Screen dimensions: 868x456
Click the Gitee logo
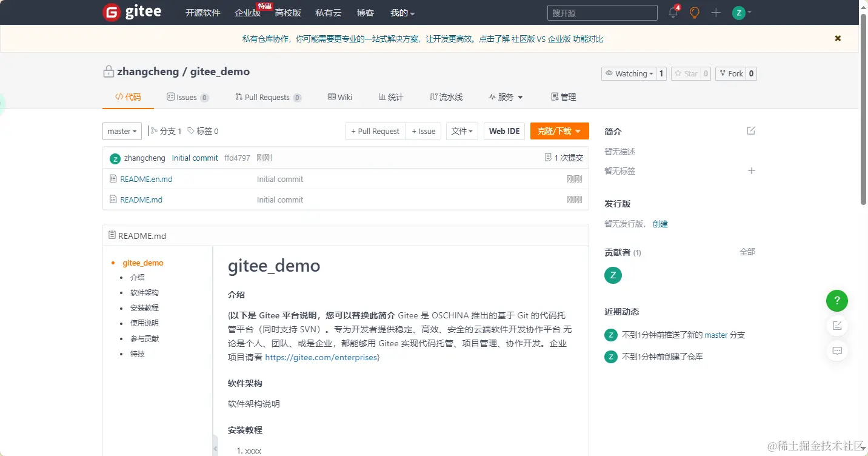(132, 12)
